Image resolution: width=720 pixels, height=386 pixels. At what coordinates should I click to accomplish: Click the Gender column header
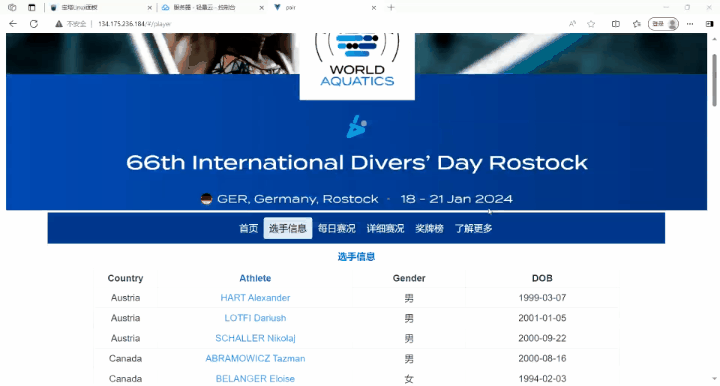coord(409,278)
